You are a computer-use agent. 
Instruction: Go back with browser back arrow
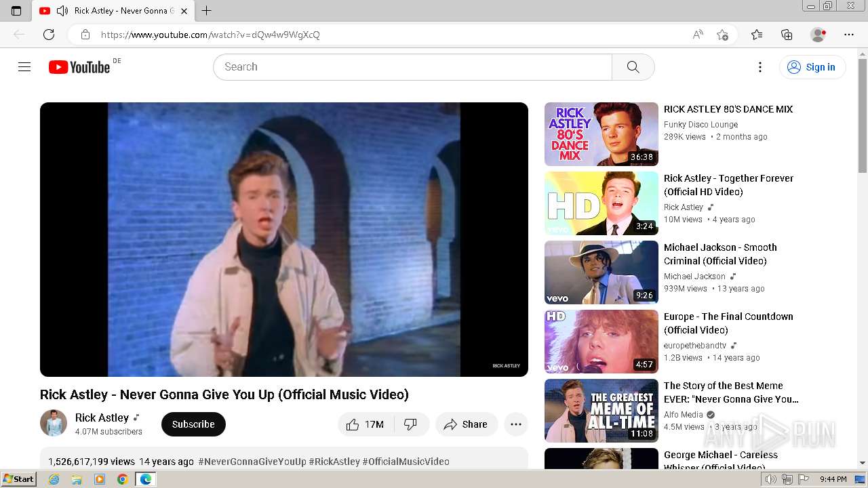coord(19,35)
